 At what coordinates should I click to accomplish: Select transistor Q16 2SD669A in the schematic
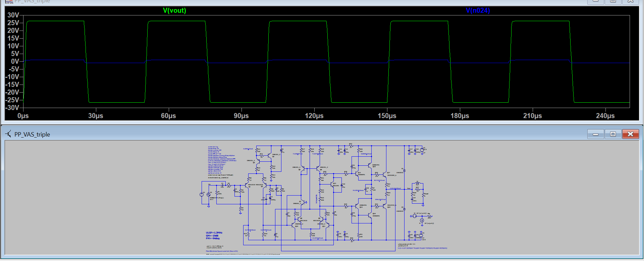point(370,215)
